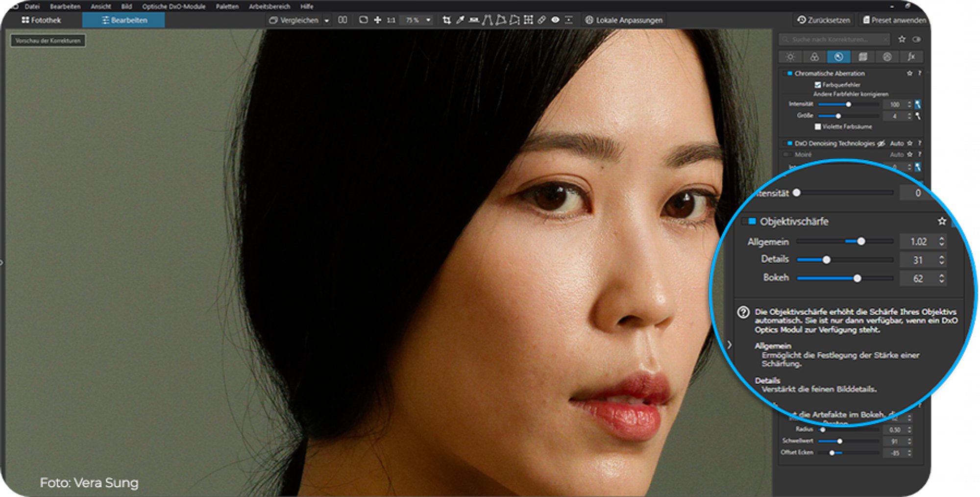Switch to the Fotothek tab
This screenshot has width=980, height=497.
point(42,20)
